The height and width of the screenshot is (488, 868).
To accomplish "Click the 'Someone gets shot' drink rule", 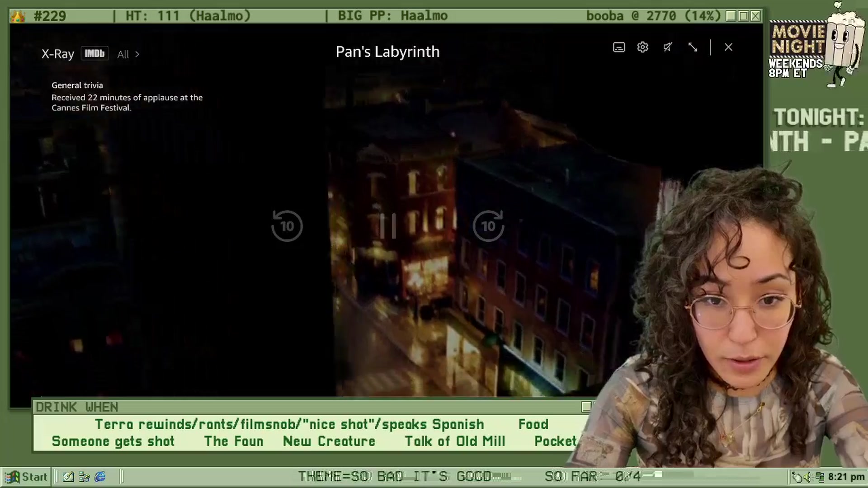I will (113, 441).
